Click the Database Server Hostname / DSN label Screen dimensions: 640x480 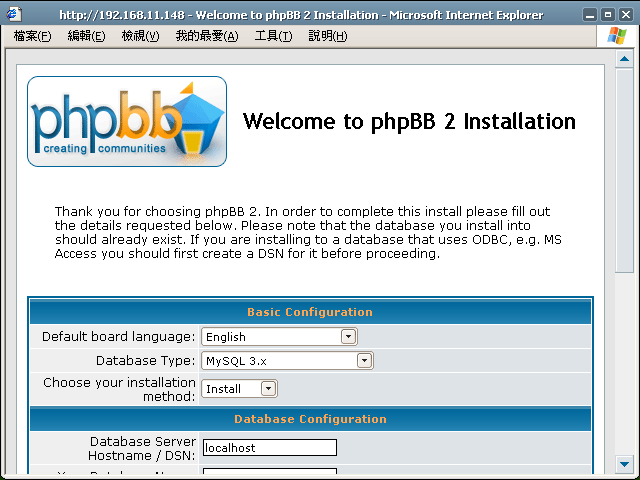click(x=142, y=449)
